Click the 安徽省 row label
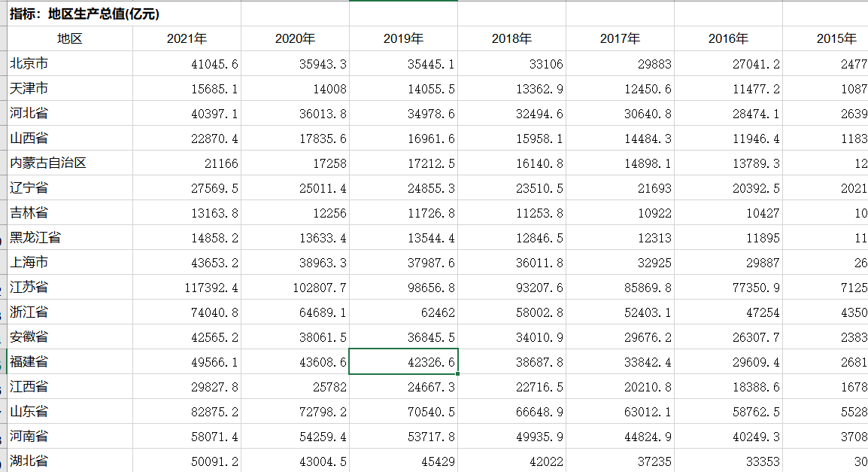This screenshot has height=472, width=868. pyautogui.click(x=70, y=336)
